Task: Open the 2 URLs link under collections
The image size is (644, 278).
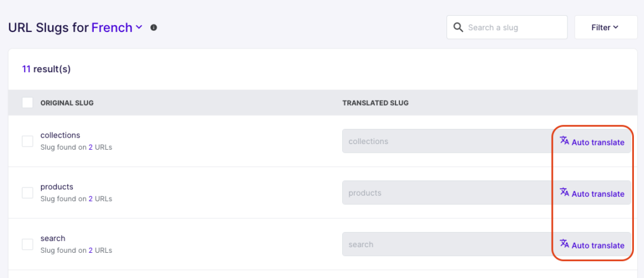Action: pos(100,147)
